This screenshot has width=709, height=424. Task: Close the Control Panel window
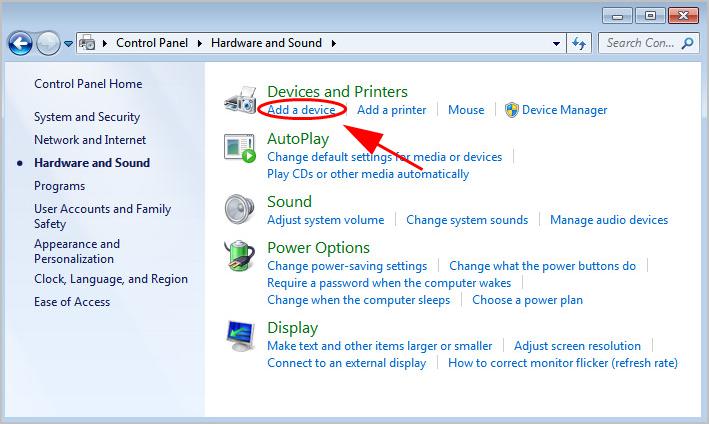(684, 16)
